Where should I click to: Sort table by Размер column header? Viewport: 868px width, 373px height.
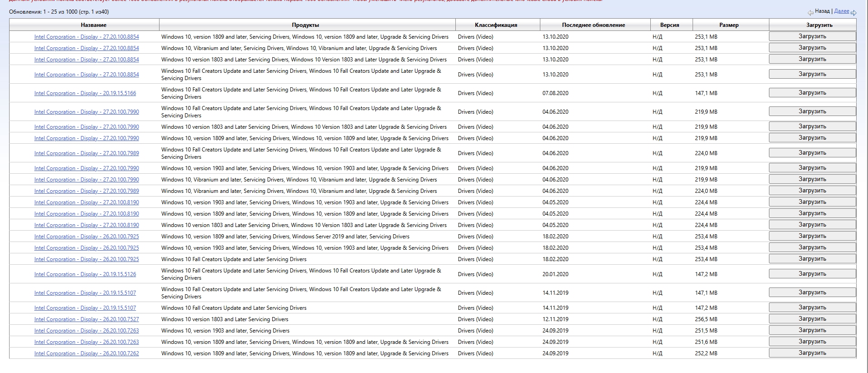coord(728,25)
